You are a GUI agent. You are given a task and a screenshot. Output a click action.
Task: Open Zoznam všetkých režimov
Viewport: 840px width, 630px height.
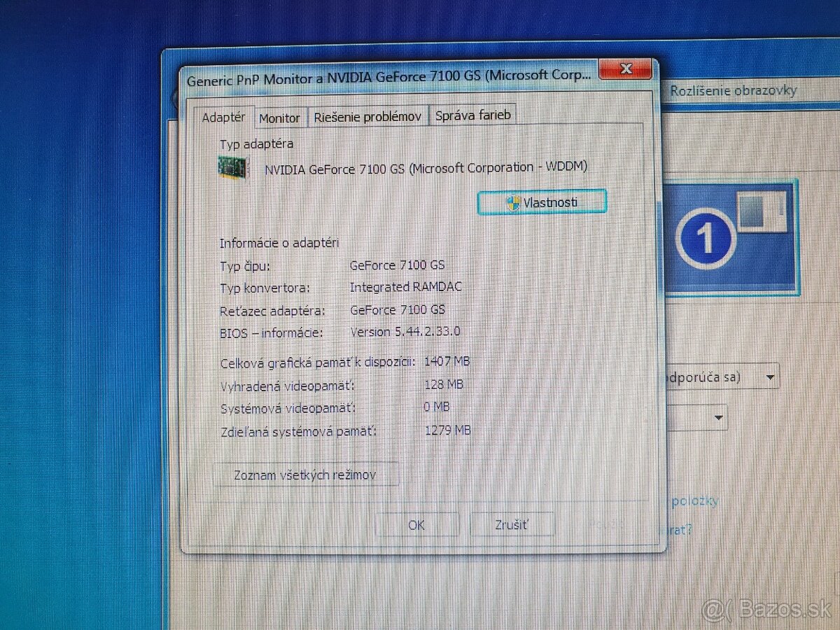pos(306,474)
